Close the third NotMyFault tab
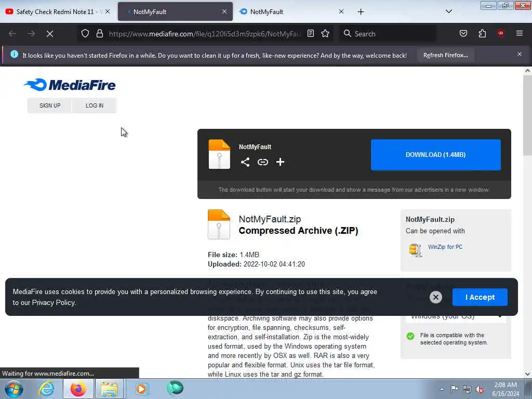The width and height of the screenshot is (532, 399). point(341,11)
